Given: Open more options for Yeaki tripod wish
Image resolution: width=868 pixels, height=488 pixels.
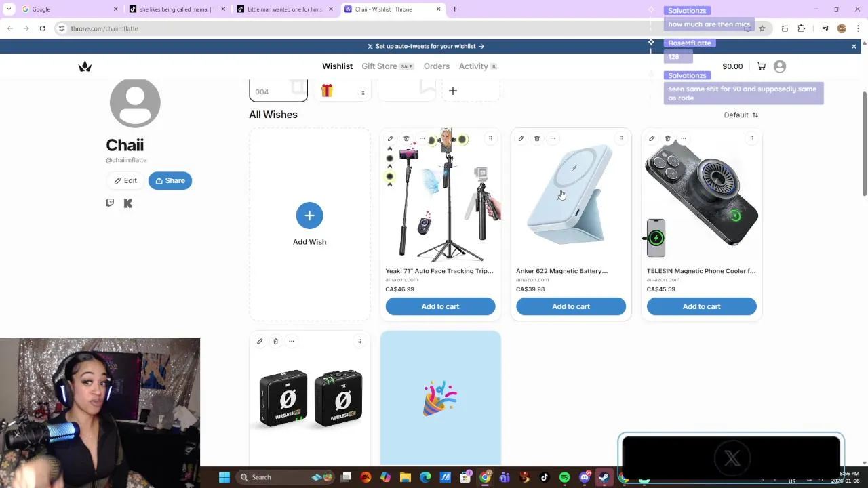Looking at the screenshot, I should coord(422,138).
